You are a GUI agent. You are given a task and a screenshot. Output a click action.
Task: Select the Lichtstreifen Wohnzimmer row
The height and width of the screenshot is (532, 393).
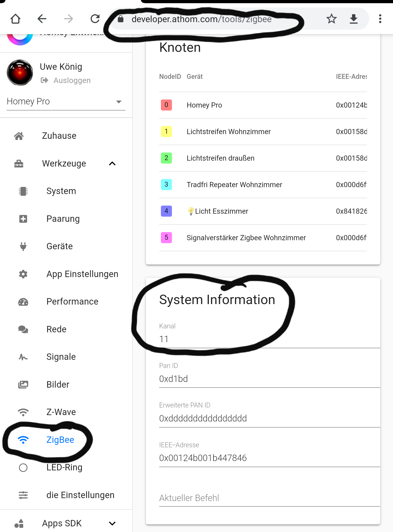(x=263, y=132)
